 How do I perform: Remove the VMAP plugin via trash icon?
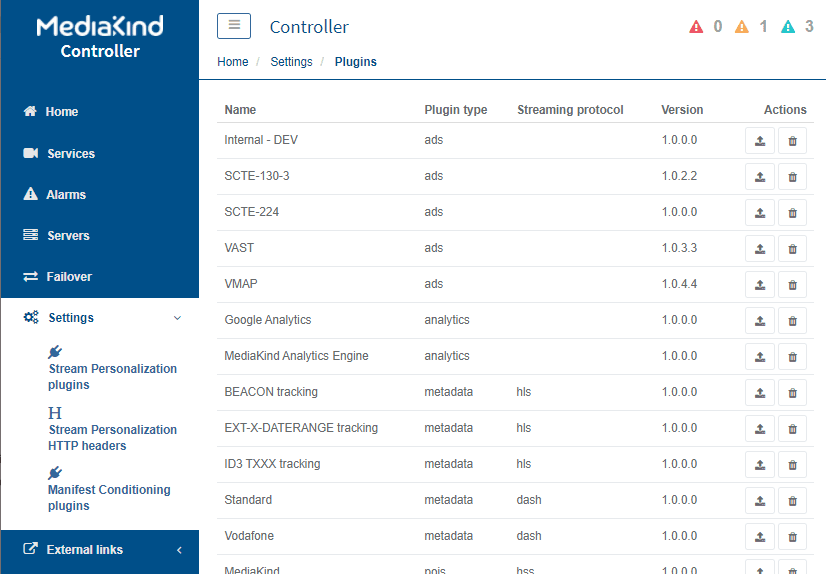coord(792,284)
